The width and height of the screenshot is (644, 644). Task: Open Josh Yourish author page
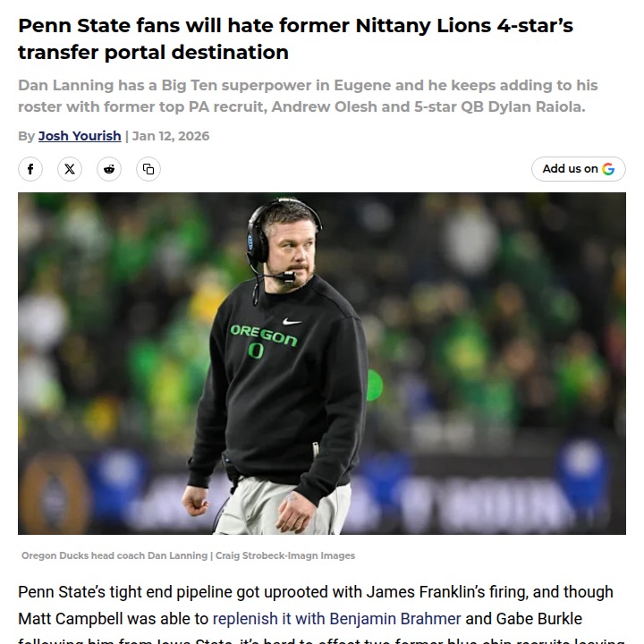click(80, 136)
